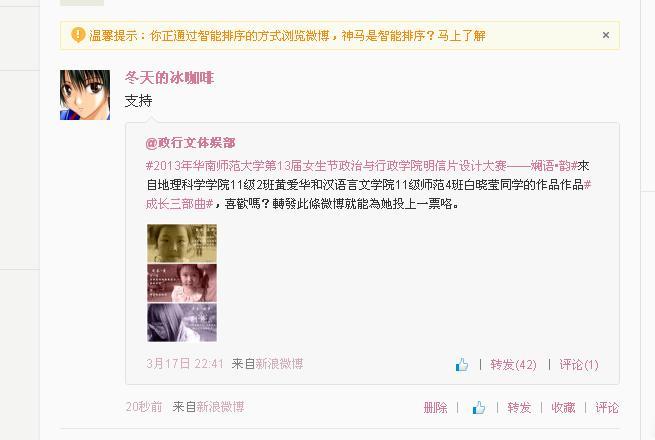Image resolution: width=655 pixels, height=440 pixels.
Task: Save post with 收藏
Action: pos(563,407)
